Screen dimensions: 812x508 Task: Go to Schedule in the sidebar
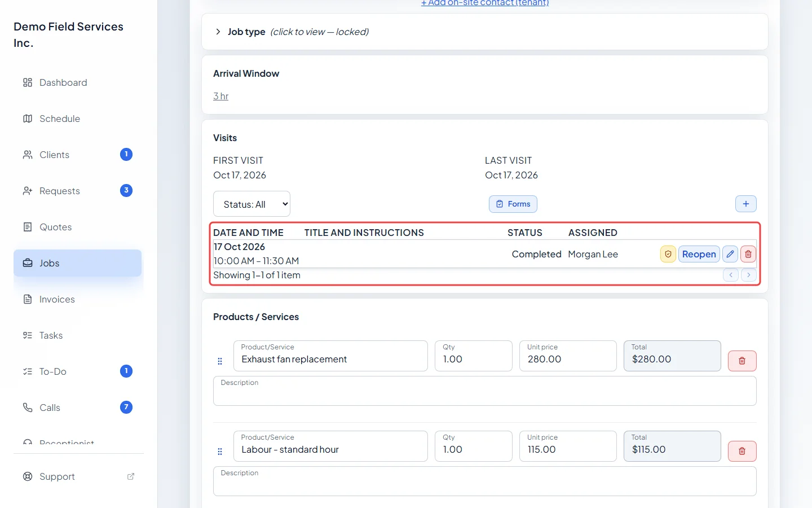coord(77,119)
